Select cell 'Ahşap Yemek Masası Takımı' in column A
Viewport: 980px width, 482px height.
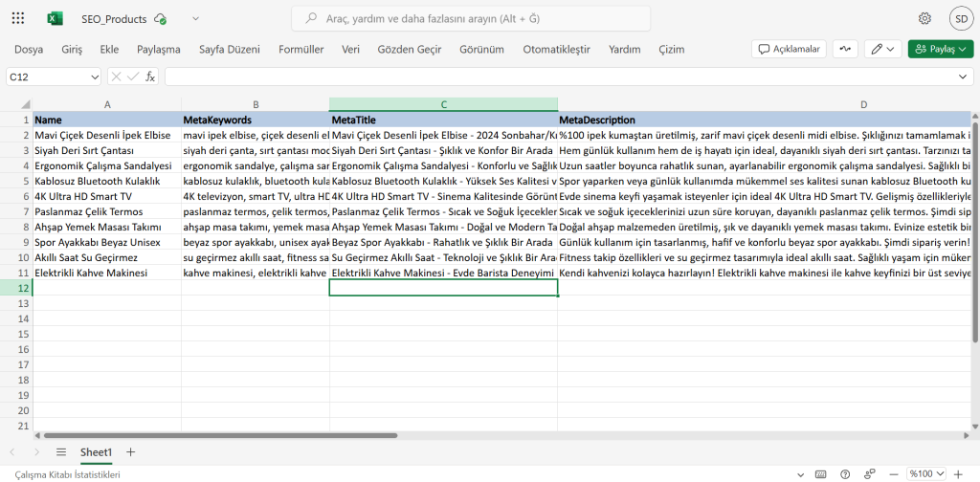tap(107, 227)
